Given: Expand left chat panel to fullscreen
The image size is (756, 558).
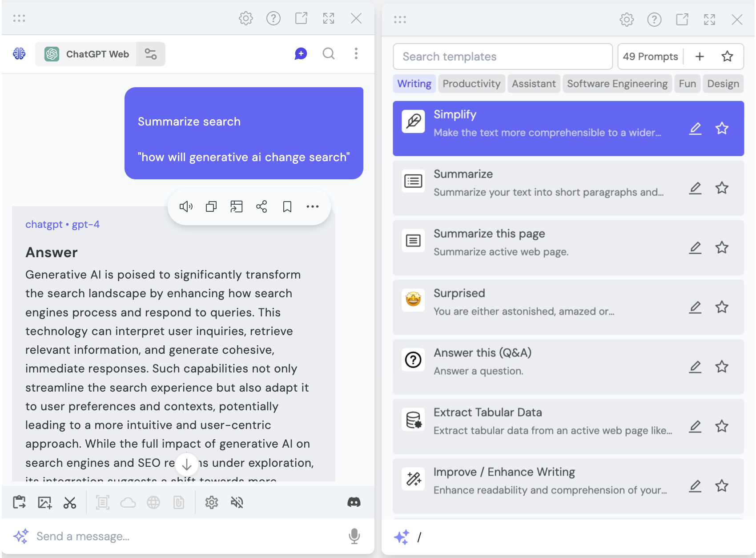Looking at the screenshot, I should [x=329, y=18].
